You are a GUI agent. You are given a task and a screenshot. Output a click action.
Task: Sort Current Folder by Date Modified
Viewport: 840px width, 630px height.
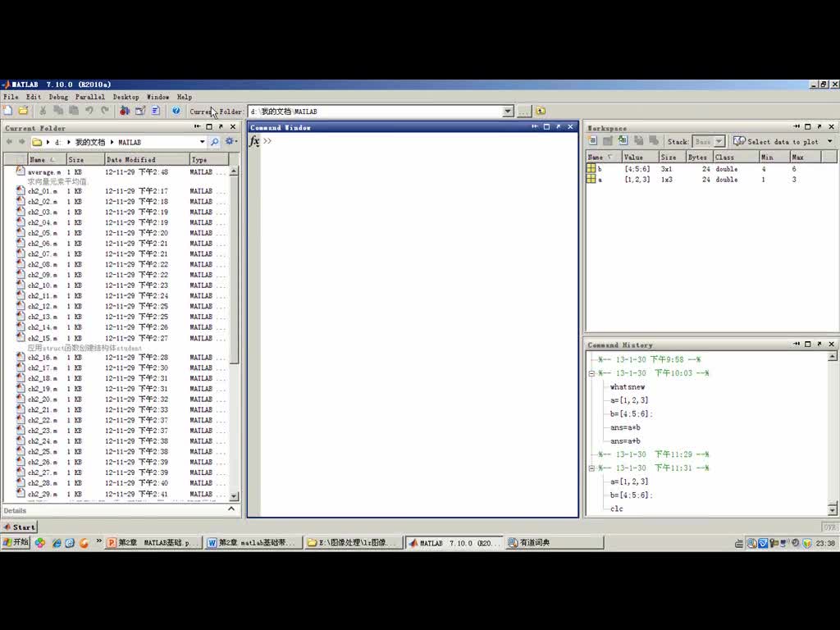(x=147, y=160)
